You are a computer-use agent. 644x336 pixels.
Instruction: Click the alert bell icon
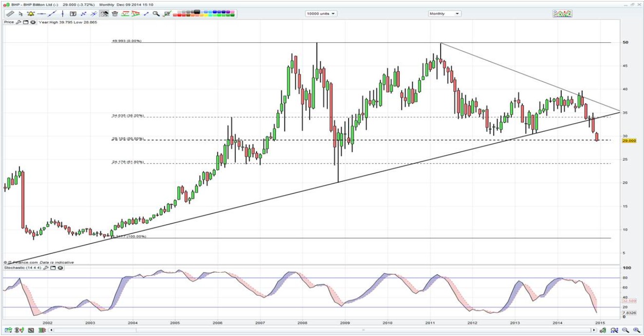pyautogui.click(x=31, y=14)
